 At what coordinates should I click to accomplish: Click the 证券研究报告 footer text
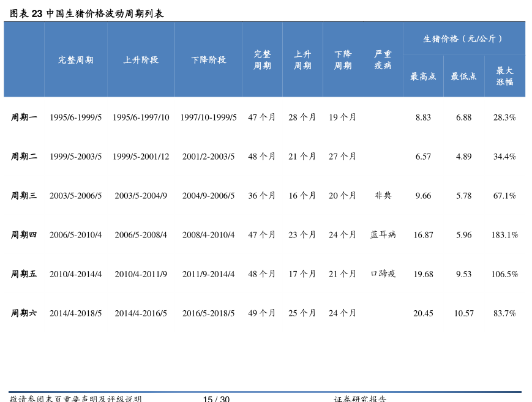(360, 399)
